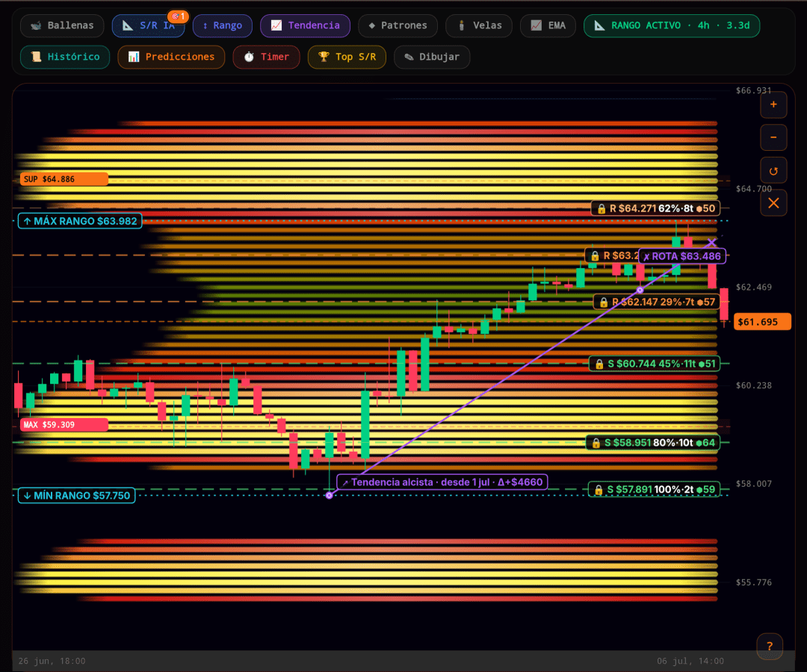The height and width of the screenshot is (672, 807).
Task: Click the stopwatch icon on Timer
Action: tap(249, 57)
